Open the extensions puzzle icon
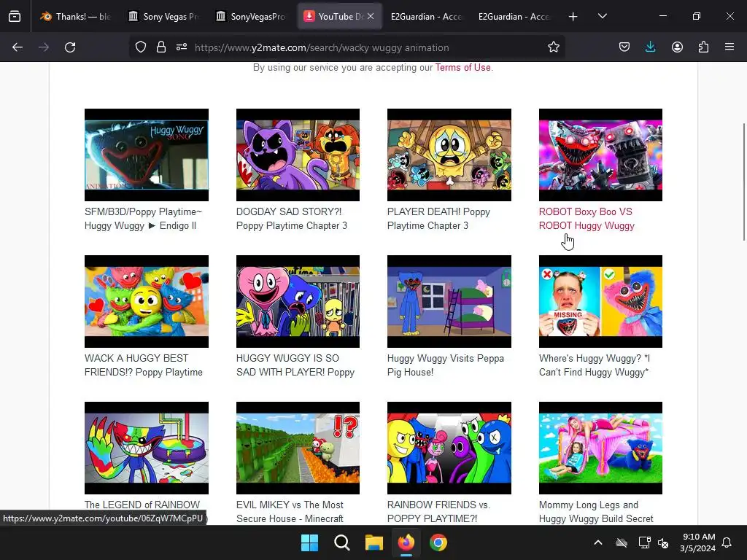The height and width of the screenshot is (560, 747). pyautogui.click(x=703, y=47)
